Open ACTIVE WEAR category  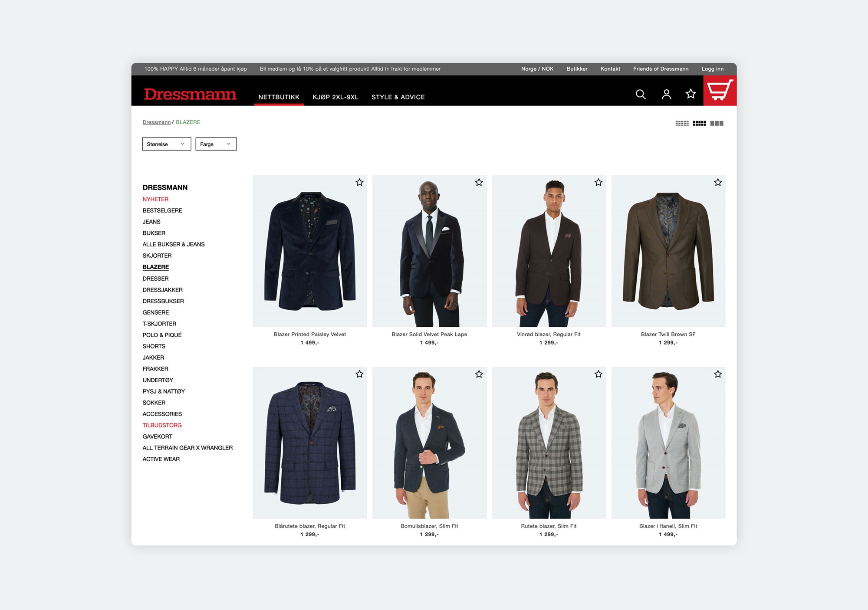tap(161, 459)
